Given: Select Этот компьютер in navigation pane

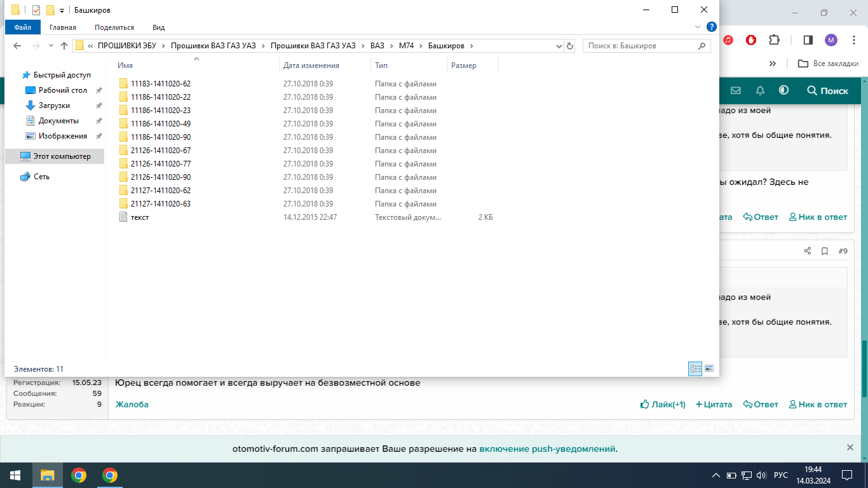Looking at the screenshot, I should tap(62, 156).
